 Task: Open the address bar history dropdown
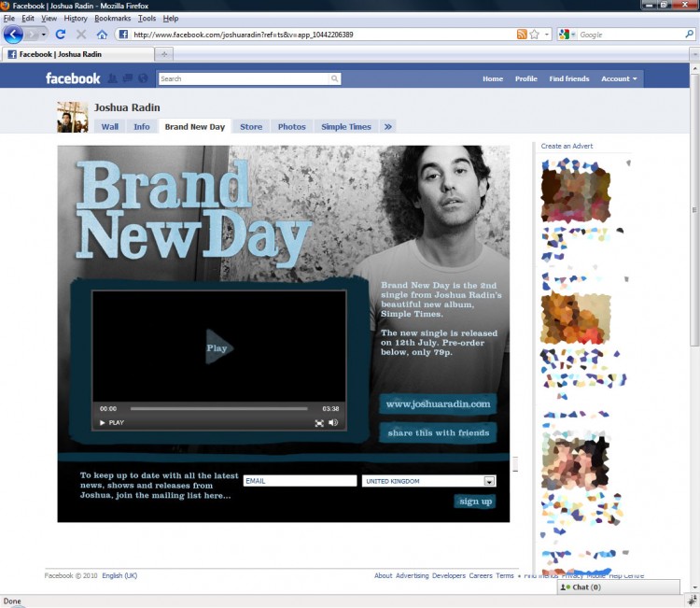546,35
